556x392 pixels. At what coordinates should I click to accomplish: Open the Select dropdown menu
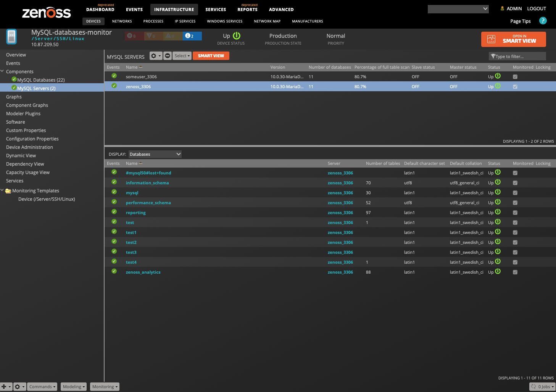pyautogui.click(x=182, y=56)
